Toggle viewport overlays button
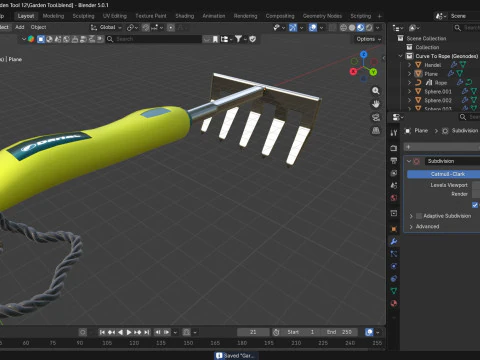 point(313,28)
